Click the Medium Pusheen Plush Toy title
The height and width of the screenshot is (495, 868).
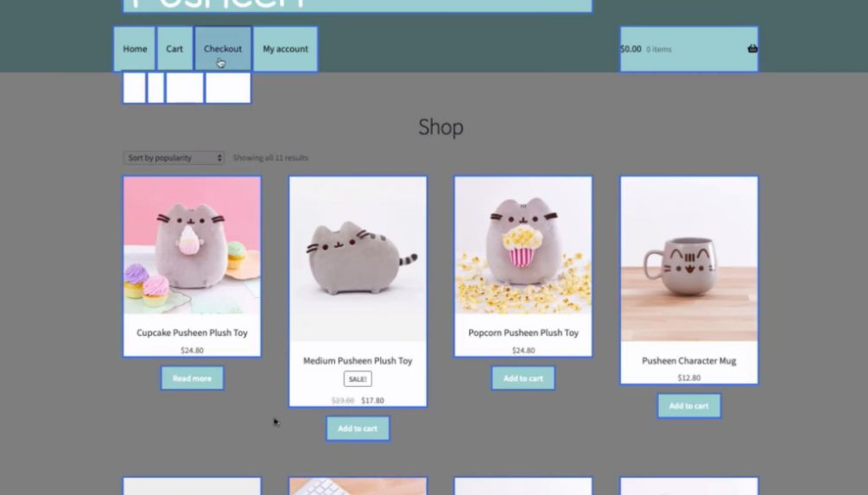click(x=358, y=360)
